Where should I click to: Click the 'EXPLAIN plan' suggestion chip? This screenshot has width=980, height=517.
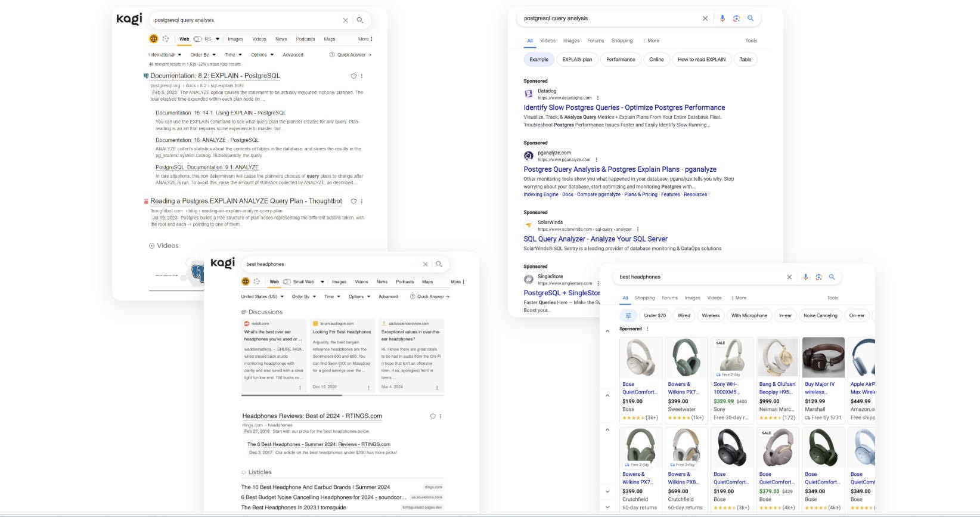tap(577, 60)
